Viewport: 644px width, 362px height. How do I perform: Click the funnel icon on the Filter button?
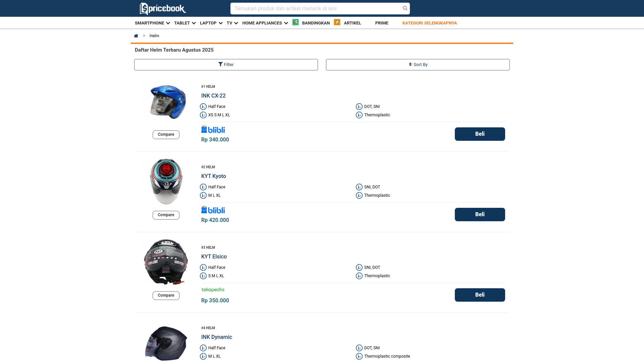(x=220, y=64)
